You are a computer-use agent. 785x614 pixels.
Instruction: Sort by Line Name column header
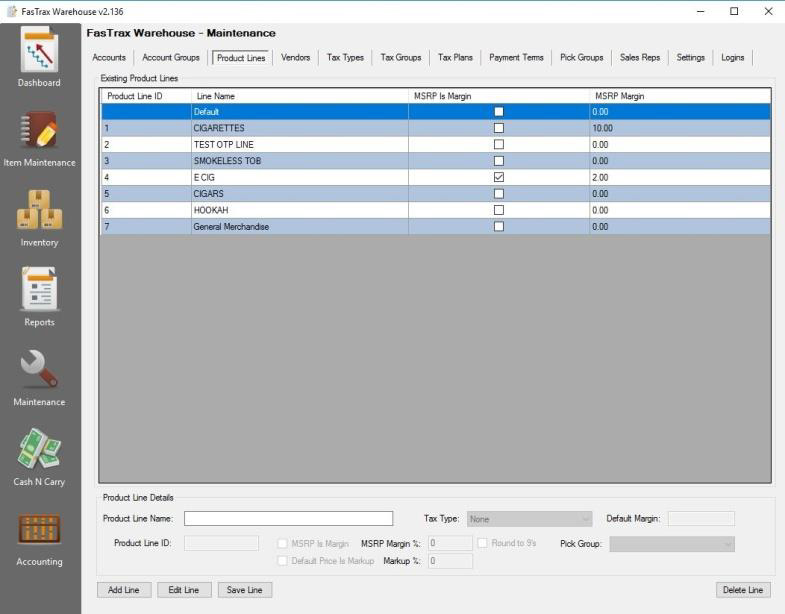(x=299, y=96)
